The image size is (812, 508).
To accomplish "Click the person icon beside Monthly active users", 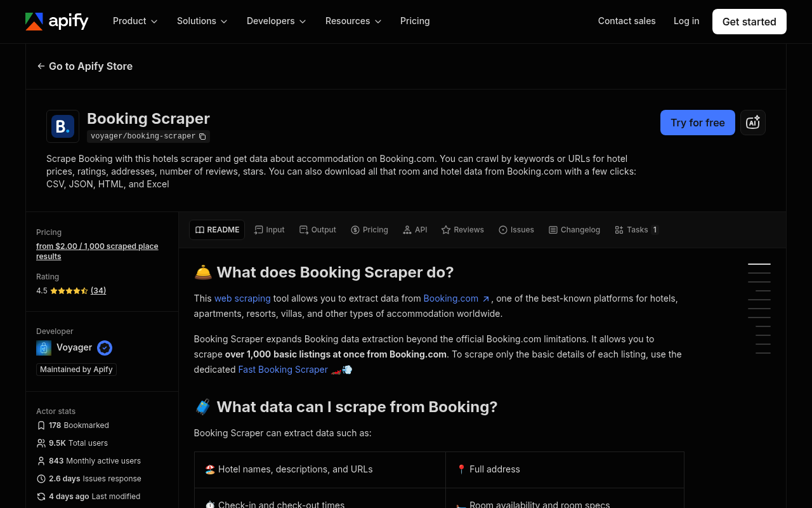I will [41, 461].
